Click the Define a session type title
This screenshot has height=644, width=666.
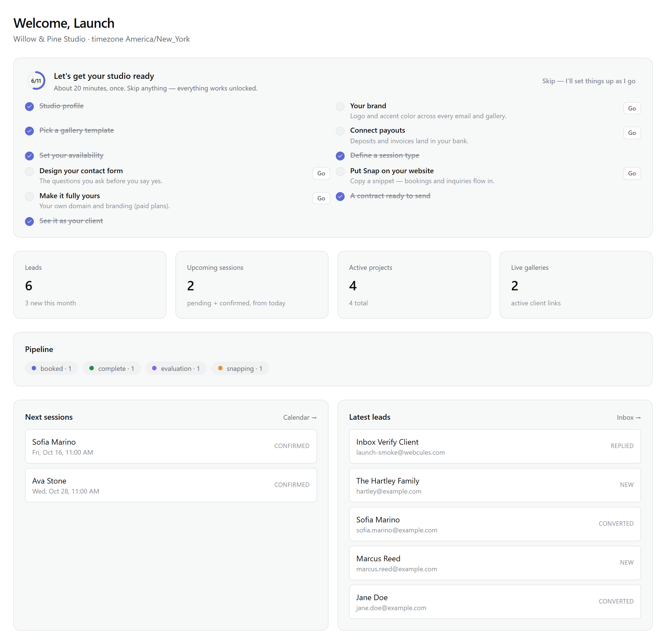(385, 155)
